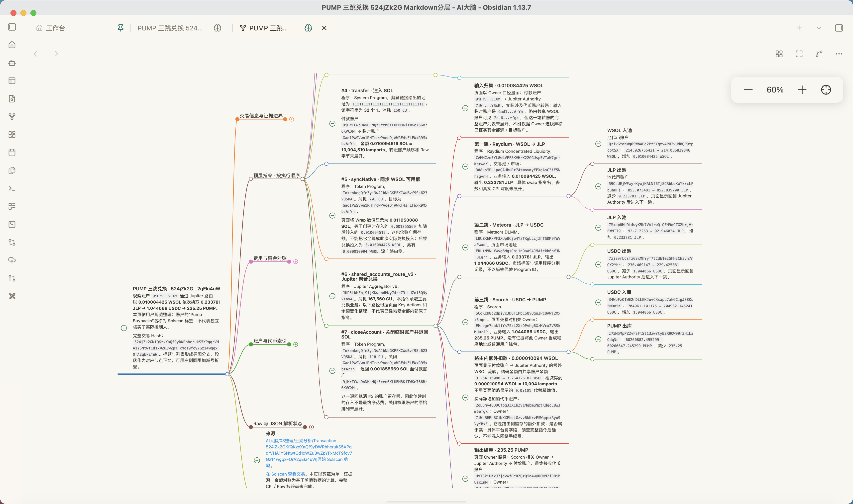Expand the 费用与资金对账 node
The width and height of the screenshot is (853, 504).
(296, 261)
